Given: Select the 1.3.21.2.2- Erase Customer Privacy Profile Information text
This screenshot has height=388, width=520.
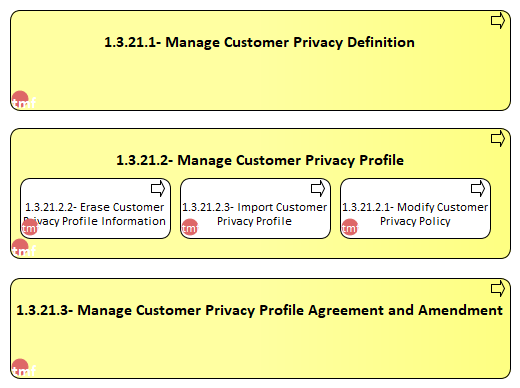Looking at the screenshot, I should (95, 214).
